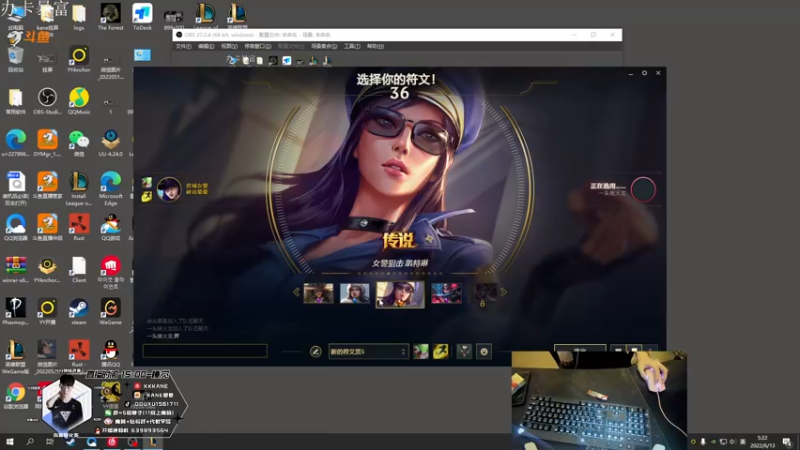The image size is (800, 450).
Task: Select the Google Chrome desktop shortcut
Action: tap(15, 396)
